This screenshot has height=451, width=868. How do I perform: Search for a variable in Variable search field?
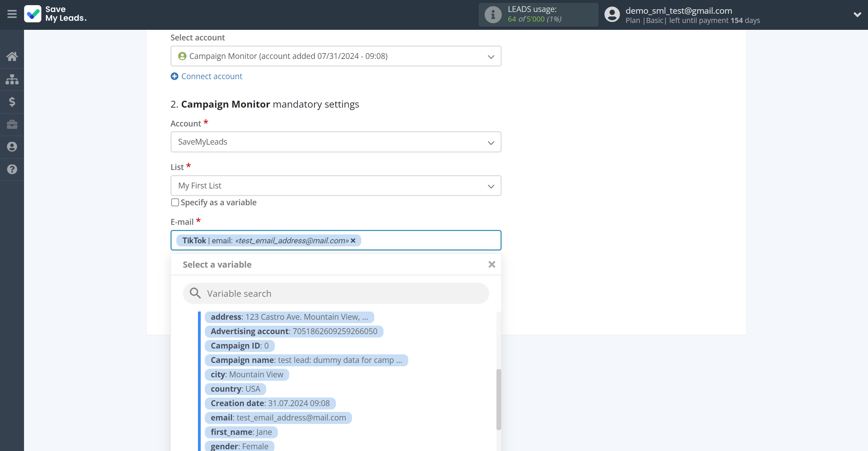(336, 293)
